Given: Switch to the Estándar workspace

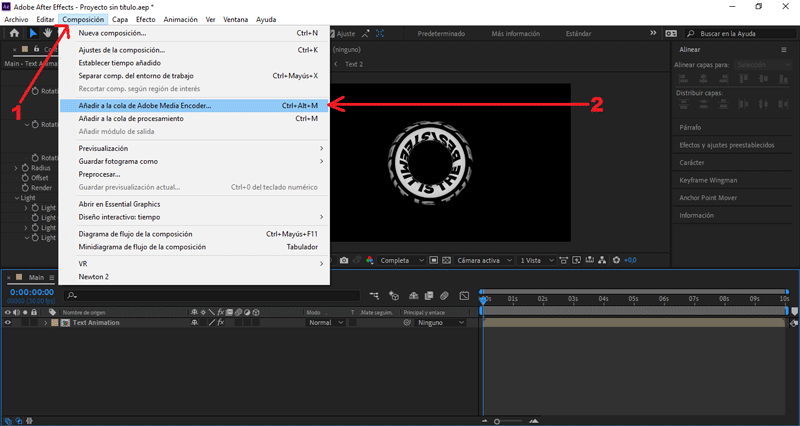Looking at the screenshot, I should point(579,34).
